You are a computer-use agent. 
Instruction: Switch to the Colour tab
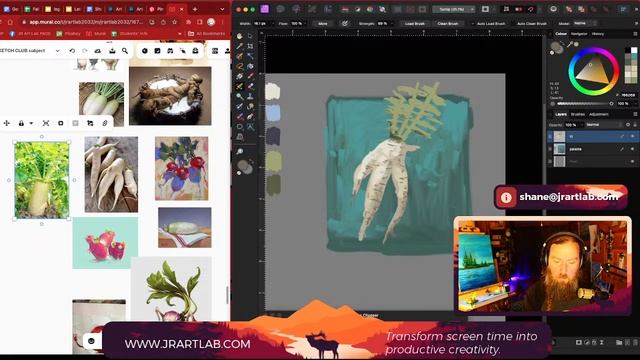561,34
